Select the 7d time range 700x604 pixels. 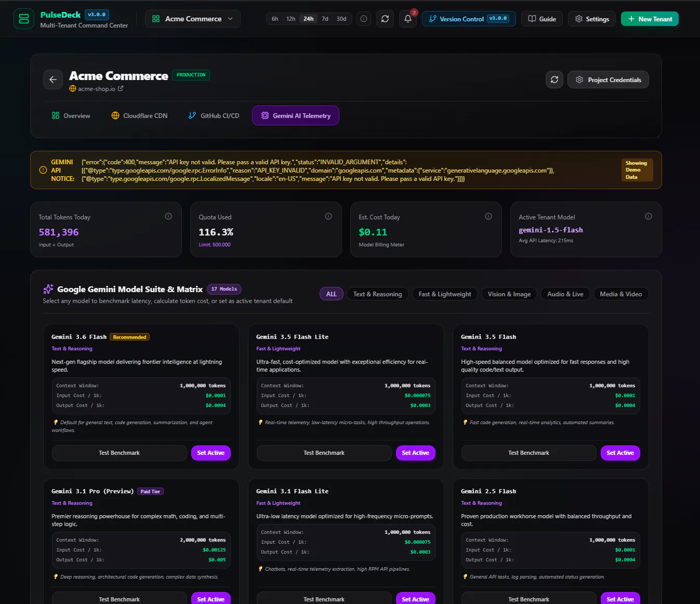click(325, 19)
